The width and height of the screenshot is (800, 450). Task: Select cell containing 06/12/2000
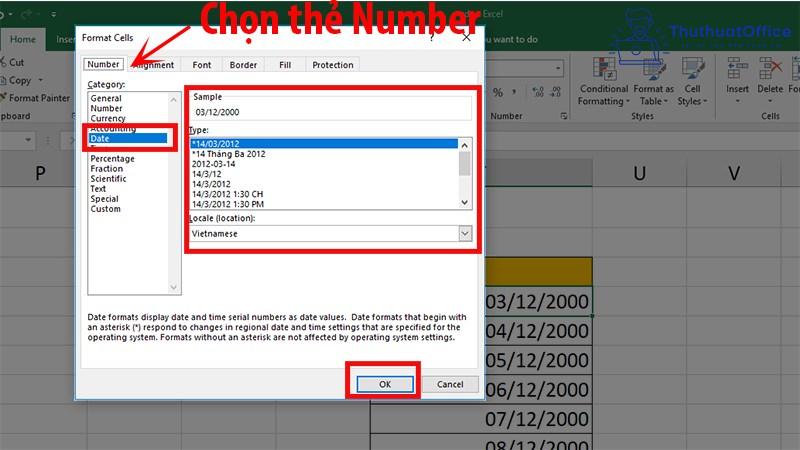click(538, 390)
